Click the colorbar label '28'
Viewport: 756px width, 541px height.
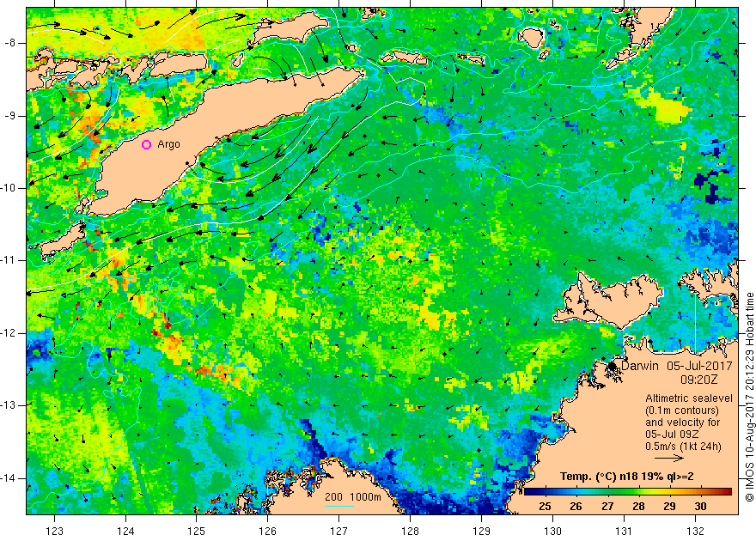(639, 506)
